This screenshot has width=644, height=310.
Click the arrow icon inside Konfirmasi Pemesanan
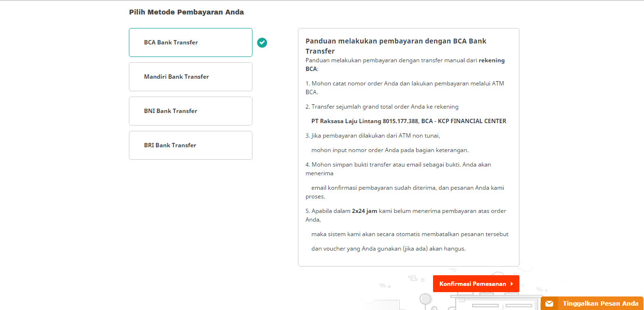coord(513,283)
